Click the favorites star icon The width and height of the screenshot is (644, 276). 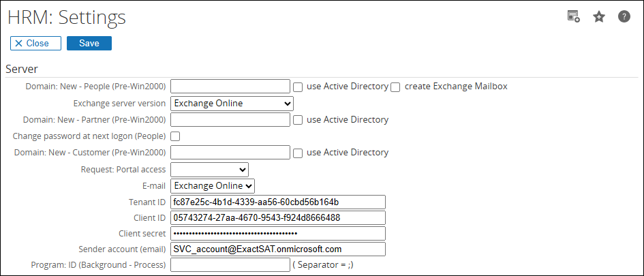tap(599, 17)
